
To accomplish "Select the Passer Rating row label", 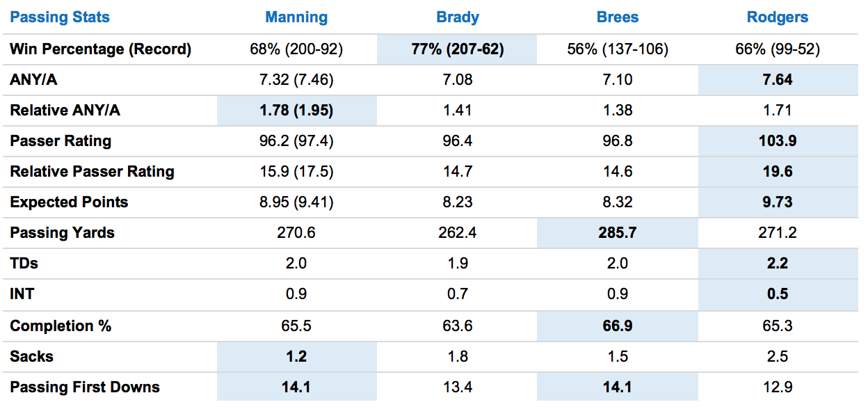I will [x=61, y=141].
